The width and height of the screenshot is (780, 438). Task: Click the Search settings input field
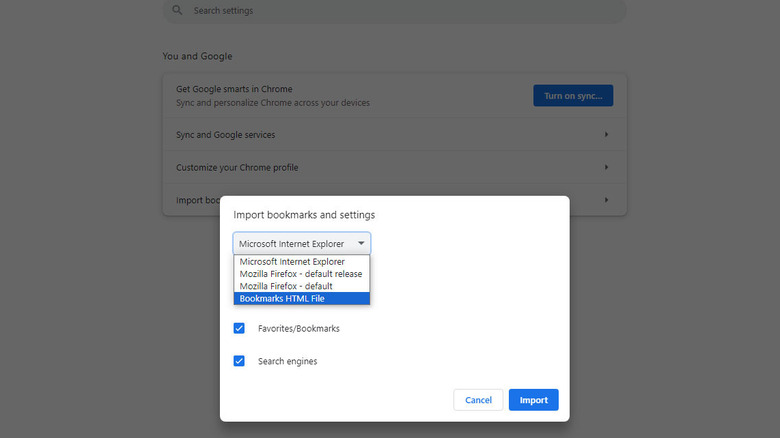coord(400,11)
